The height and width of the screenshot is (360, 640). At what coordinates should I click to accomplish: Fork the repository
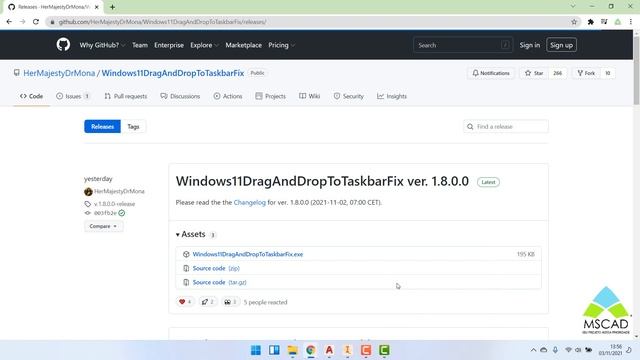click(586, 73)
